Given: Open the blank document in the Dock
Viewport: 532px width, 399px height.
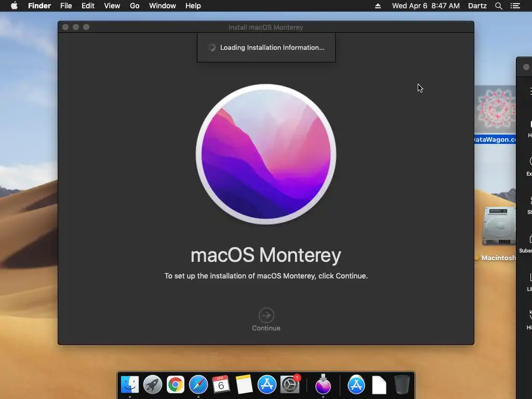Looking at the screenshot, I should 379,384.
